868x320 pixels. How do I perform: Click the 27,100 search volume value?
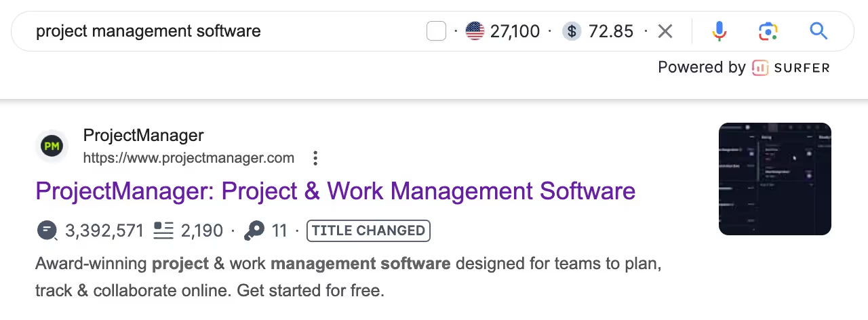point(515,31)
